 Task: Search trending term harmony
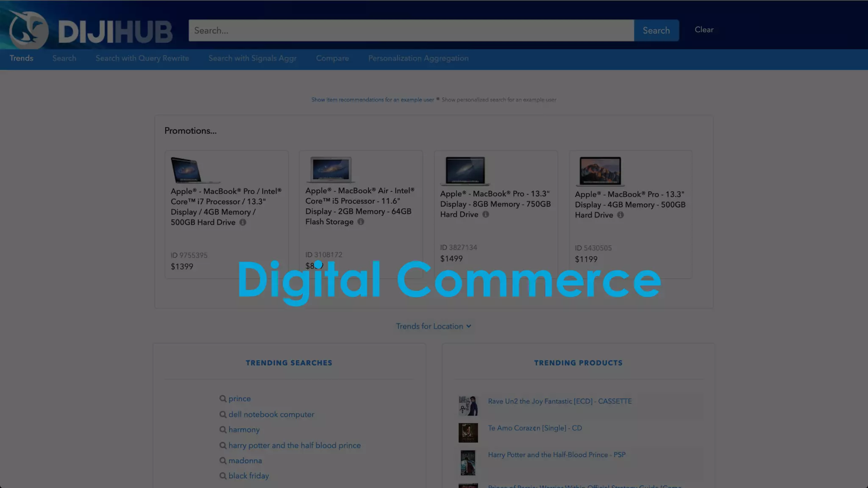click(244, 430)
